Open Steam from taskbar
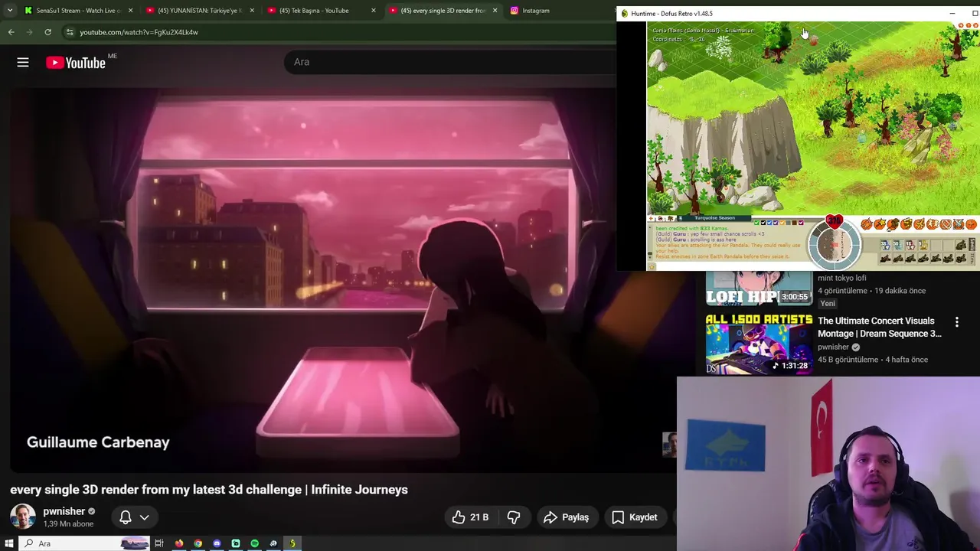 click(273, 543)
